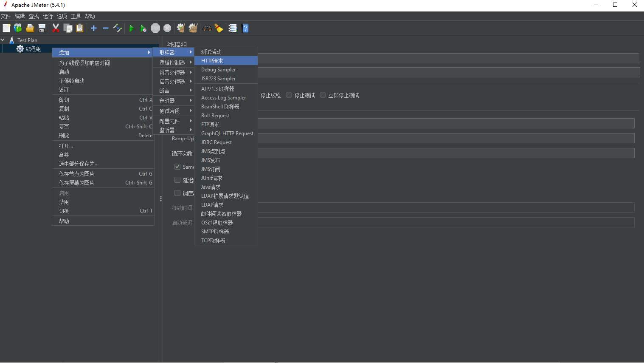Start the test with the green play icon
644x363 pixels.
pos(132,28)
